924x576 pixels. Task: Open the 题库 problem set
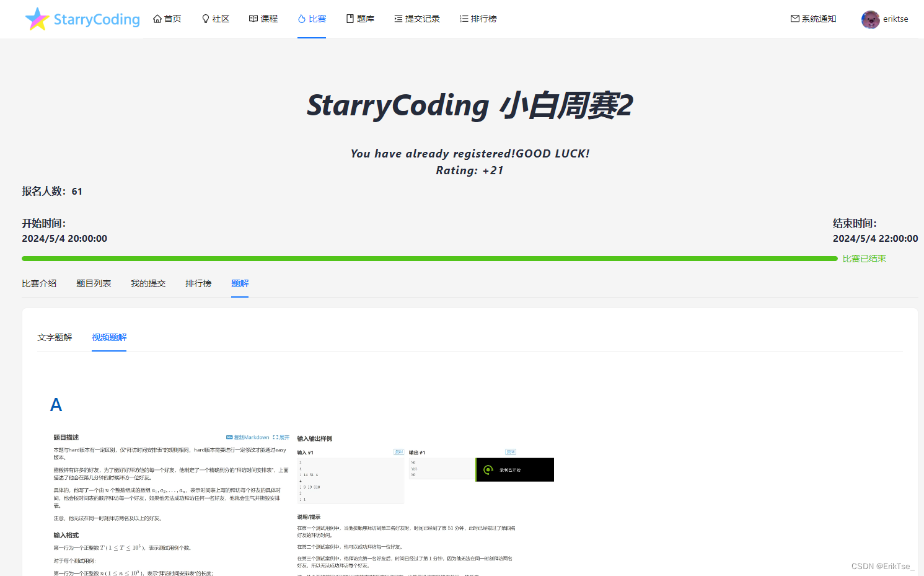coord(360,19)
